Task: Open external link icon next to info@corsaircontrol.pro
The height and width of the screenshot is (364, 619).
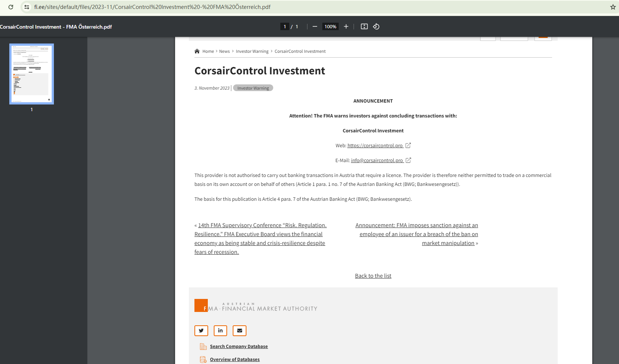Action: click(408, 160)
